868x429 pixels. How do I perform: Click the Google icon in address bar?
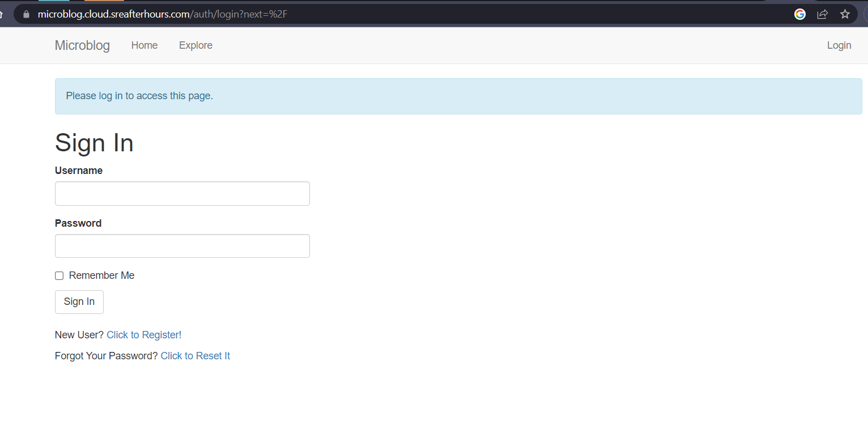[x=799, y=14]
